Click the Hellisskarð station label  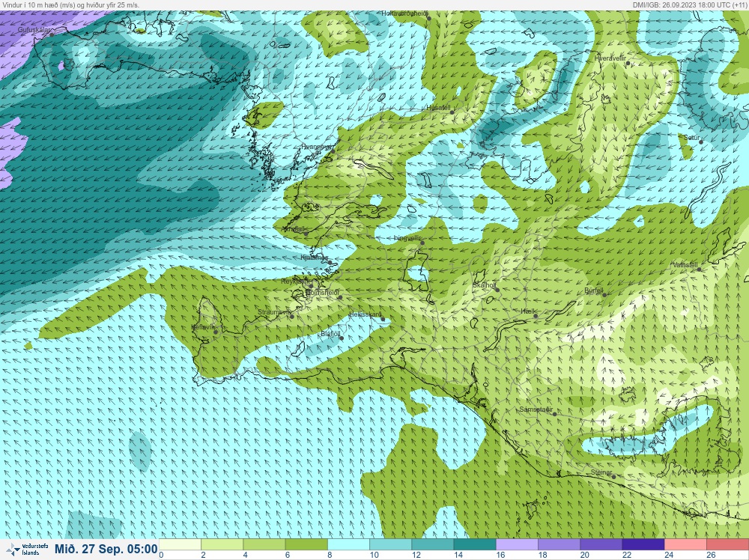[x=365, y=314]
